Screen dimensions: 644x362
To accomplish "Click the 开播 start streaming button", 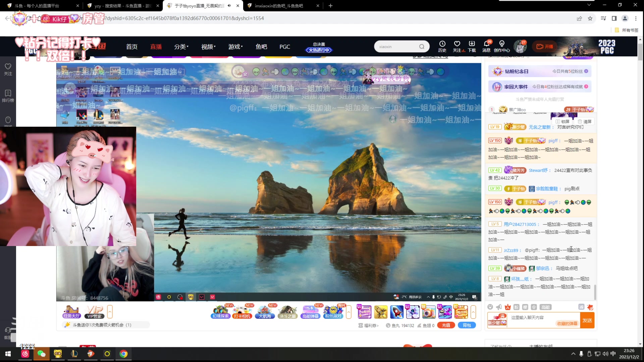I will 545,47.
